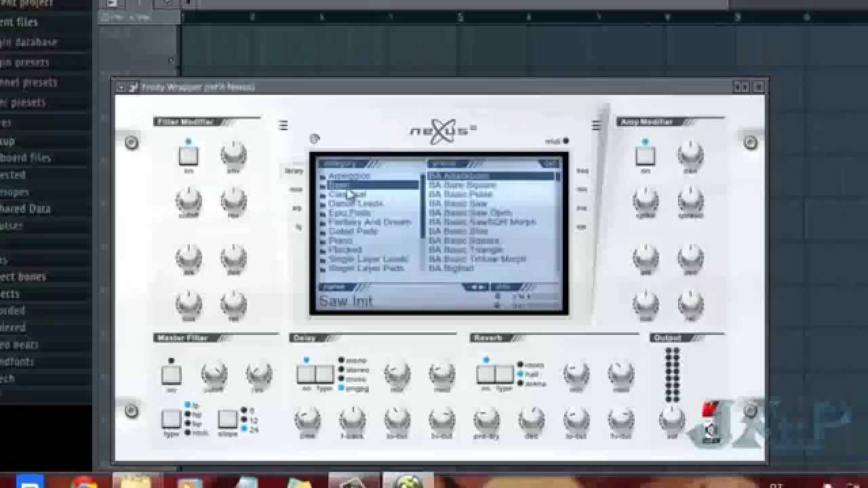The image size is (868, 488).
Task: Click the Master Filter slope button
Action: click(228, 420)
